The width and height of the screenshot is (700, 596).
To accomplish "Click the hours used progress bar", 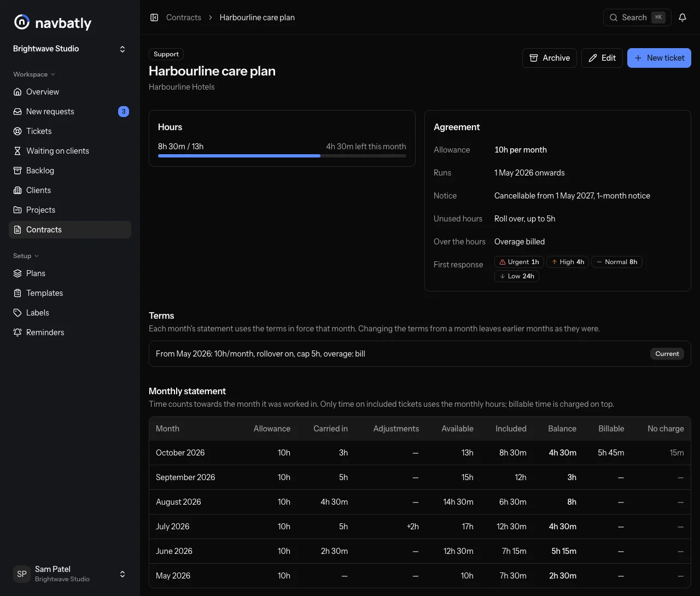I will pyautogui.click(x=282, y=156).
